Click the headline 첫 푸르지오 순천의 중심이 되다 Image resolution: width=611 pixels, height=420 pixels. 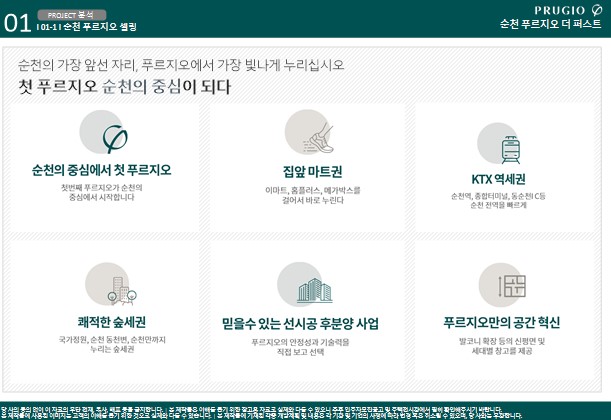click(125, 86)
